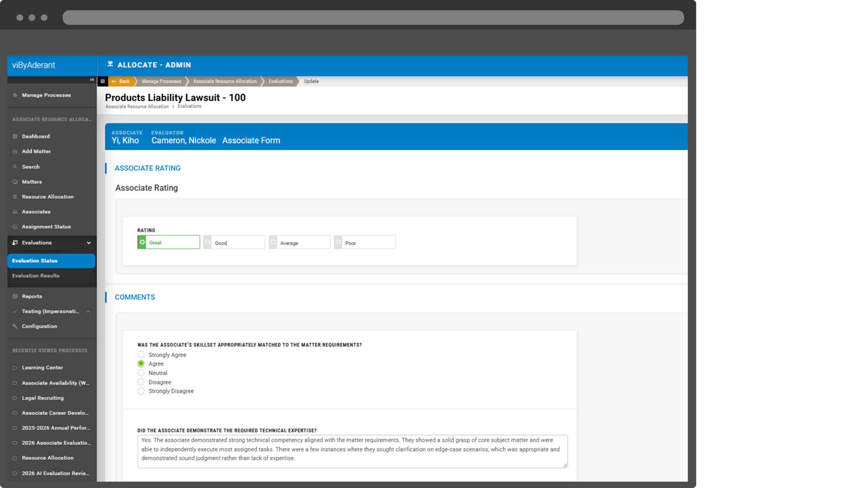Viewport: 868px width, 488px height.
Task: Open the Evaluation Results submenu item
Action: pos(36,276)
